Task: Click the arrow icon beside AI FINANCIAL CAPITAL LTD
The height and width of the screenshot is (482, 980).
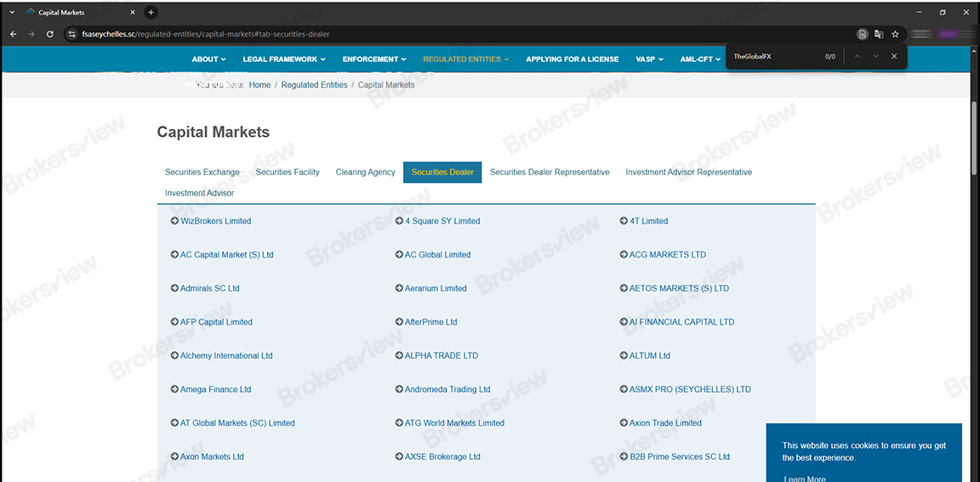Action: pos(624,322)
